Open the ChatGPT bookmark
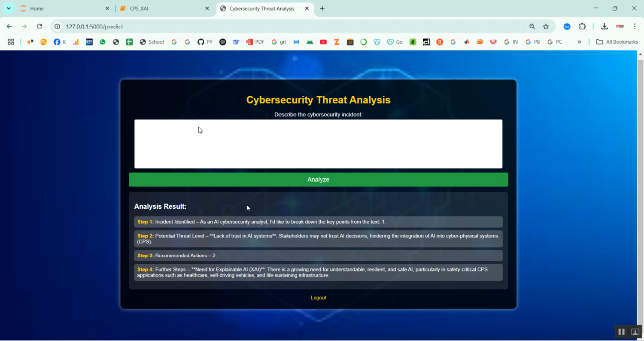The height and width of the screenshot is (341, 644). click(x=222, y=42)
